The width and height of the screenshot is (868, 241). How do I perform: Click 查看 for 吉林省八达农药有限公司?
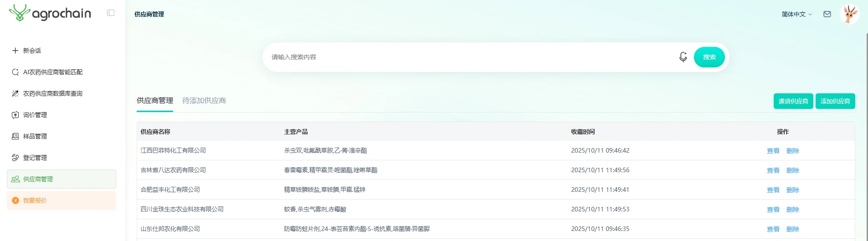point(773,170)
